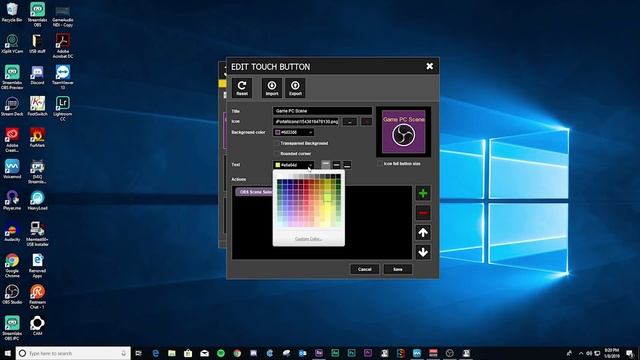Screen dimensions: 640x360
Task: Toggle Transparent Background checkbox
Action: coord(277,143)
